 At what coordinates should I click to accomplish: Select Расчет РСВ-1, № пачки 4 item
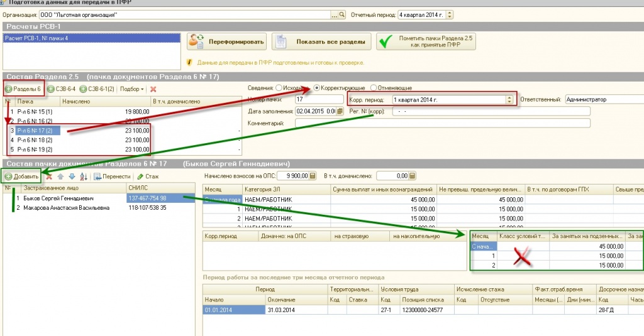tap(92, 38)
